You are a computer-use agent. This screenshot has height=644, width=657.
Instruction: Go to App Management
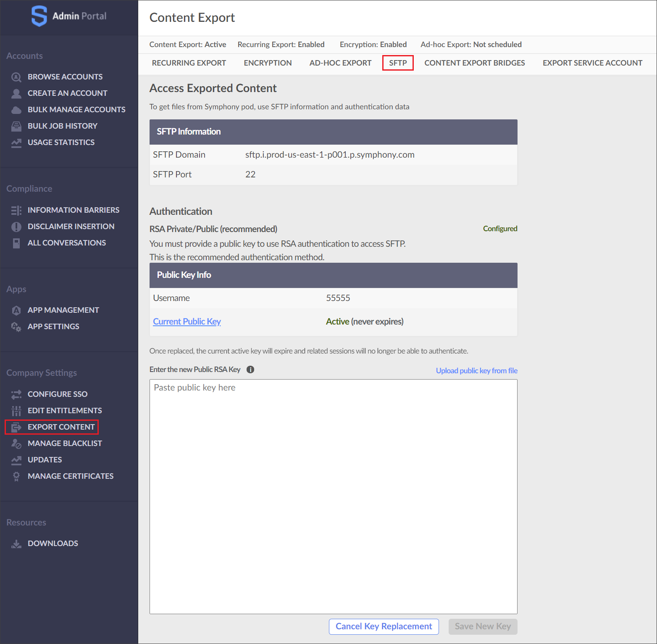(63, 310)
